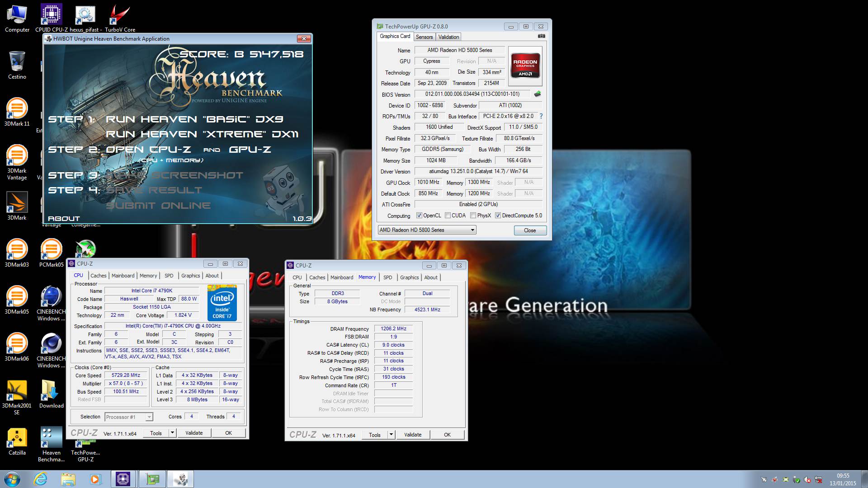Toggle CUDA checkbox in GPU-Z
The image size is (868, 488).
pos(448,216)
